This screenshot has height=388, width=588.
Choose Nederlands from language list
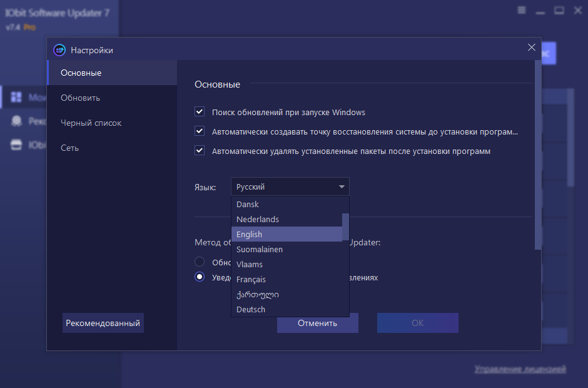(x=287, y=219)
